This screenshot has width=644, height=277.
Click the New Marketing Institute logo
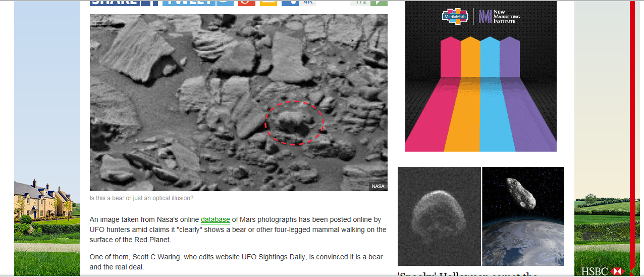pos(499,16)
